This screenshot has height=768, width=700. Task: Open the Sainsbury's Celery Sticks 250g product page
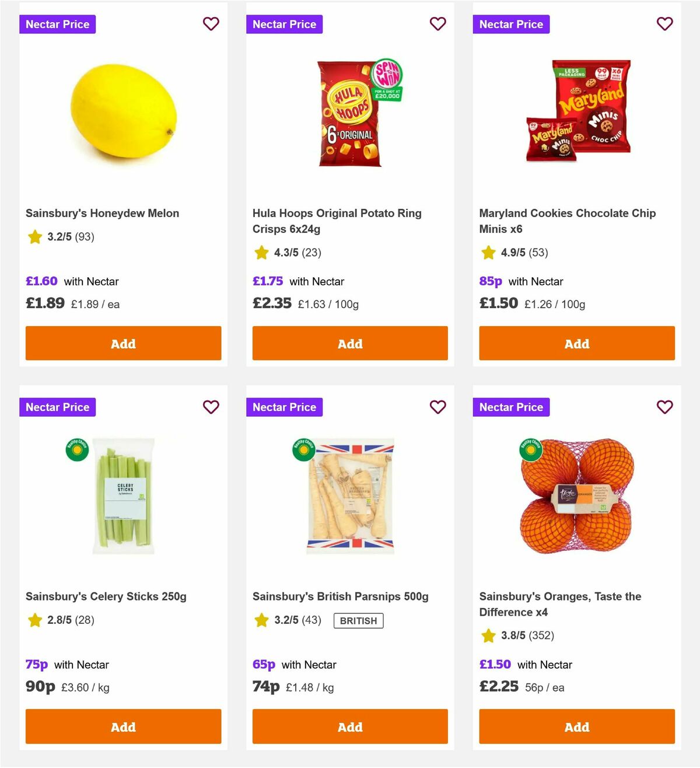tap(106, 596)
